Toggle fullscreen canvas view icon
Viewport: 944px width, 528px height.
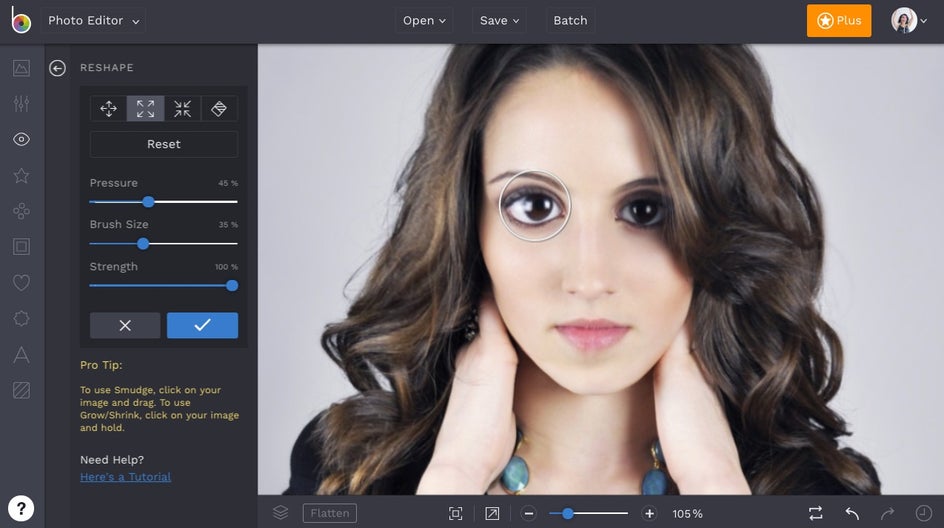pos(492,513)
